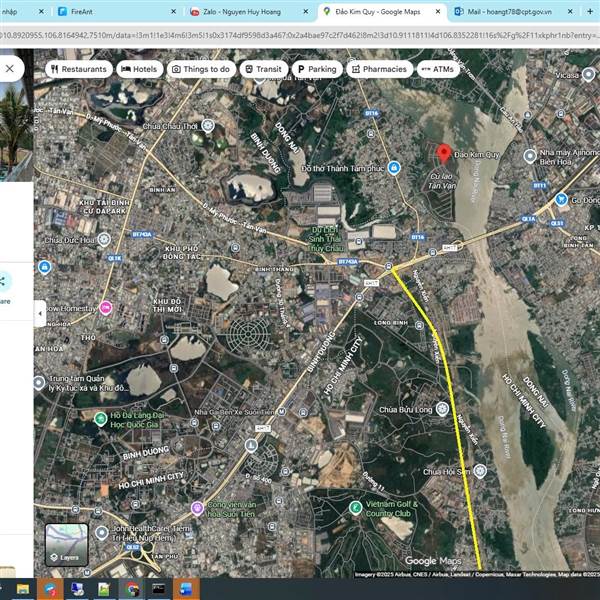Image resolution: width=600 pixels, height=600 pixels.
Task: Click Vietnam Golf & Country Club marker
Action: [x=355, y=508]
